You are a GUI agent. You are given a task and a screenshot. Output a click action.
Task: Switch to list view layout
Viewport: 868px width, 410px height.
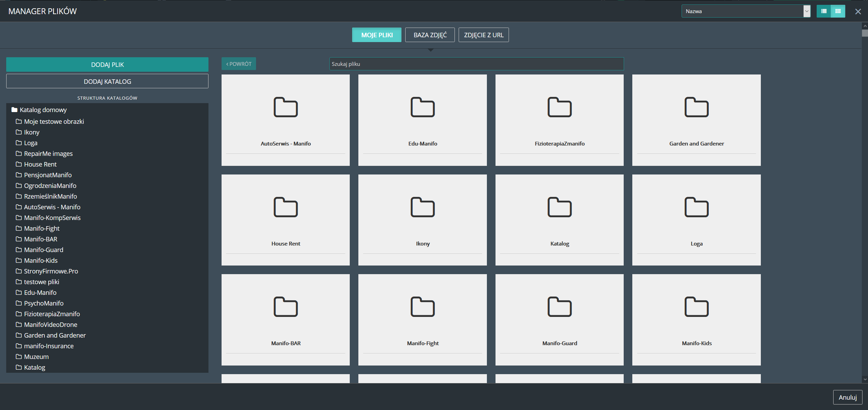click(x=824, y=11)
